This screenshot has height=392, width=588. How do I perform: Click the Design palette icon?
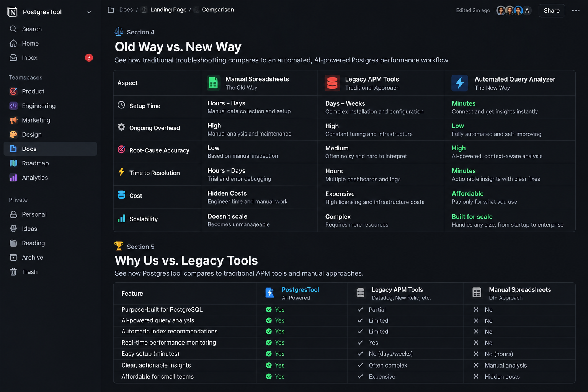coord(13,135)
